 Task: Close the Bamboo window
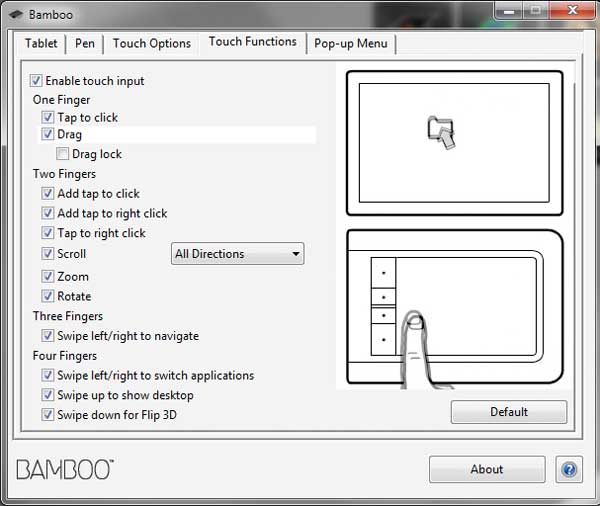[572, 10]
